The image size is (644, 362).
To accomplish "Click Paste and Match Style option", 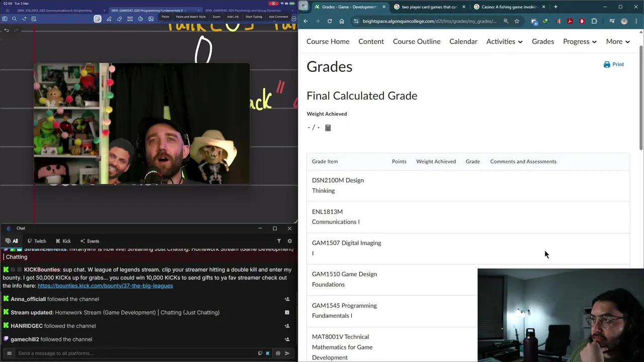I will click(x=191, y=17).
